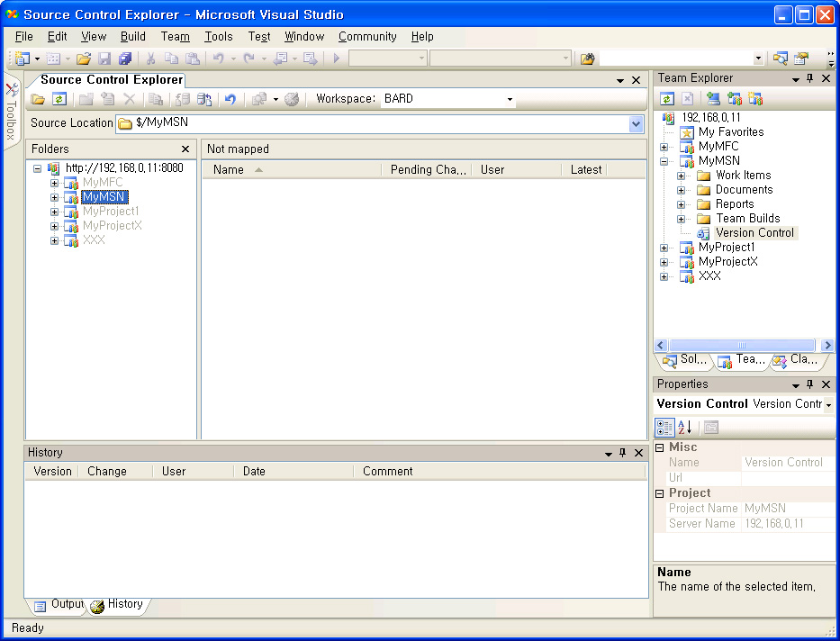Open the Build menu
Image resolution: width=840 pixels, height=641 pixels.
[x=133, y=36]
